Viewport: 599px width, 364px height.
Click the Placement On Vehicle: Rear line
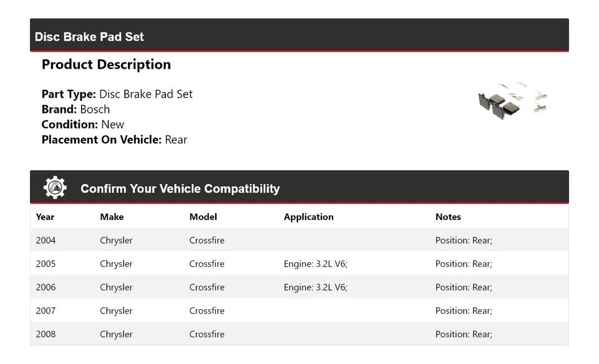(x=114, y=140)
